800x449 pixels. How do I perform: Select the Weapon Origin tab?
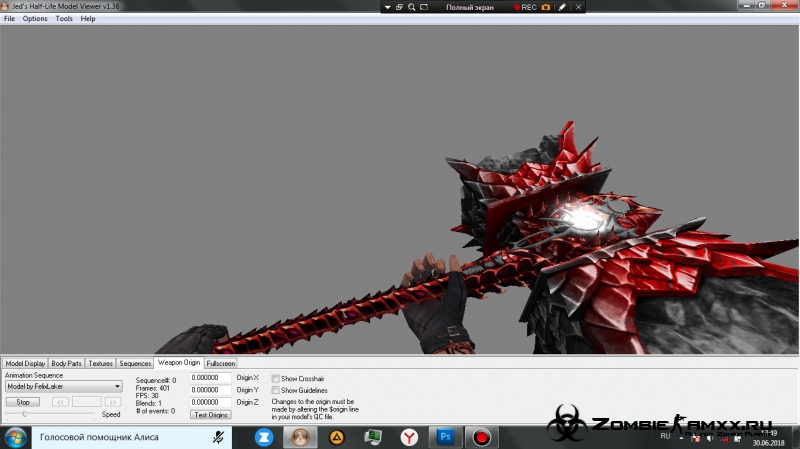[179, 362]
